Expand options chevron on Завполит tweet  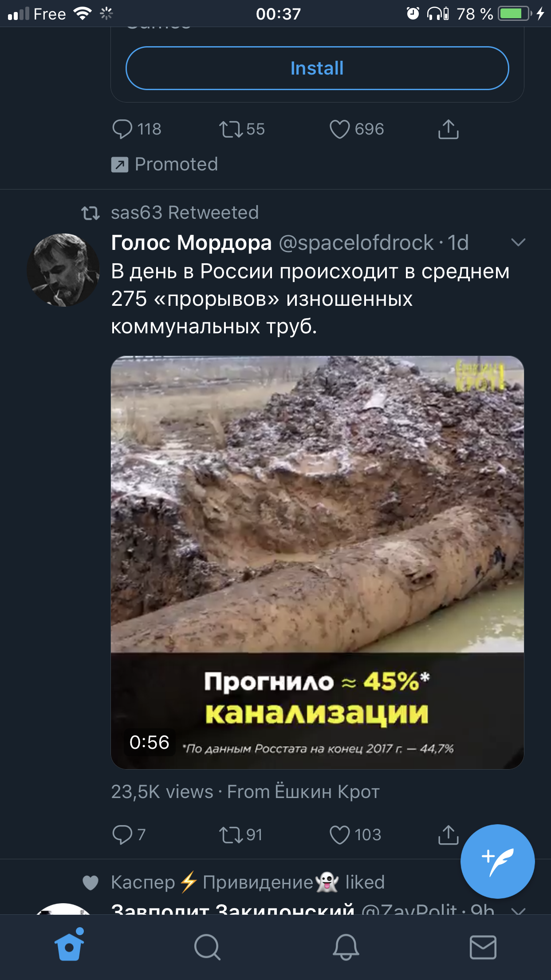coord(518,910)
